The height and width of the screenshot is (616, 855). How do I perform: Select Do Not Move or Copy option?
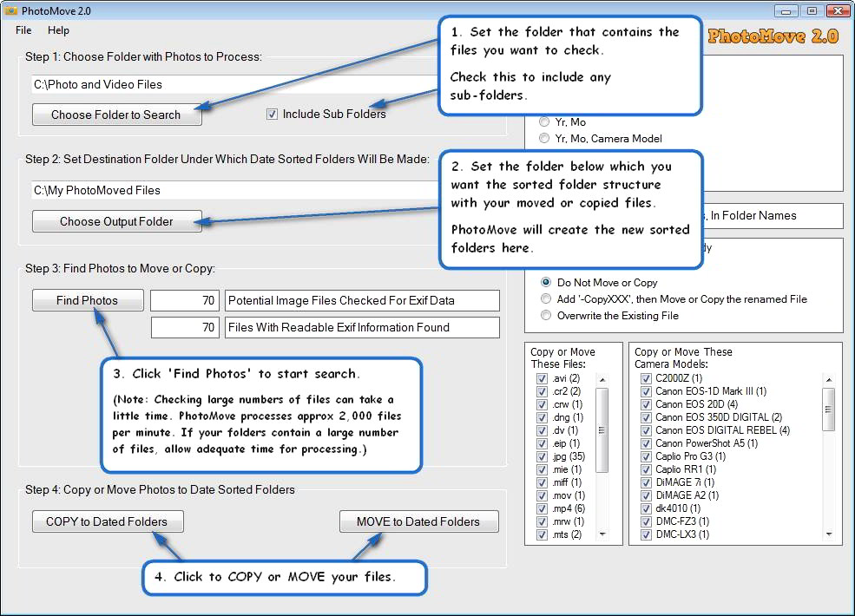546,282
